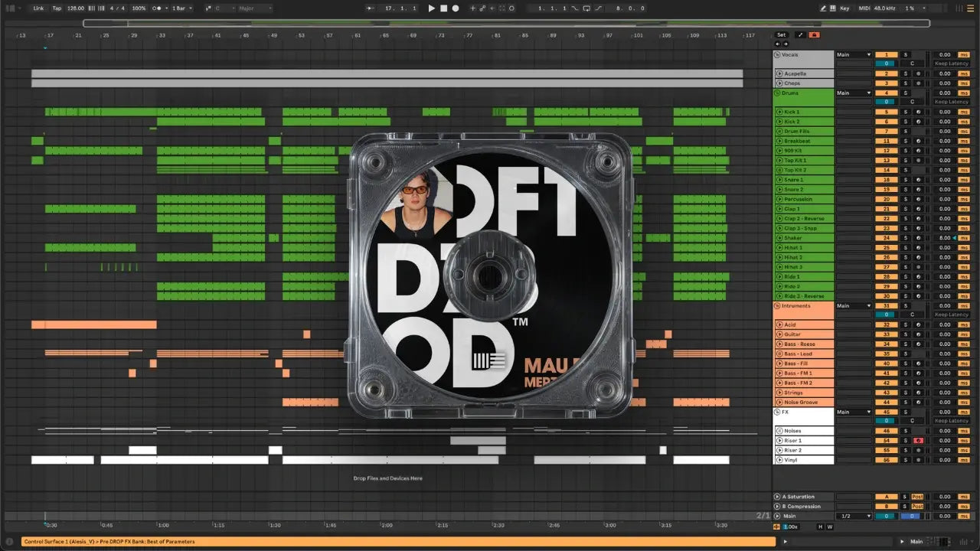Enable the Draw Mode pencil icon
The width and height of the screenshot is (980, 551).
823,8
